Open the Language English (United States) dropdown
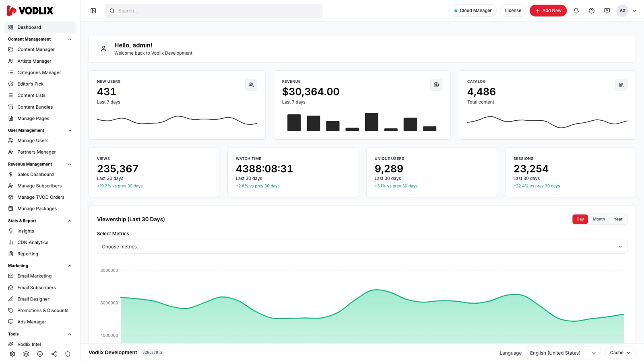The width and height of the screenshot is (644, 362). (563, 353)
